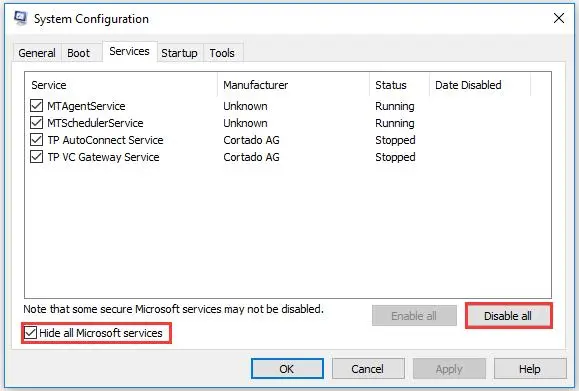Select the MTAgentService row name
Viewport: 579px width, 391px height.
point(86,106)
